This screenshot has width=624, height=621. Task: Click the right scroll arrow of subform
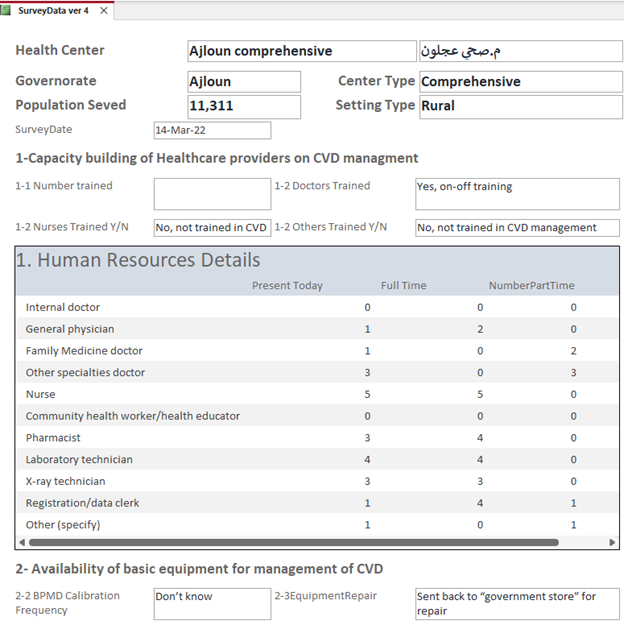(613, 542)
